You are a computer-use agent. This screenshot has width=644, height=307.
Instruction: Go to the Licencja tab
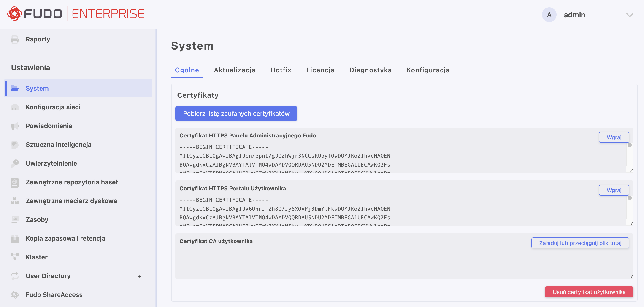click(320, 70)
